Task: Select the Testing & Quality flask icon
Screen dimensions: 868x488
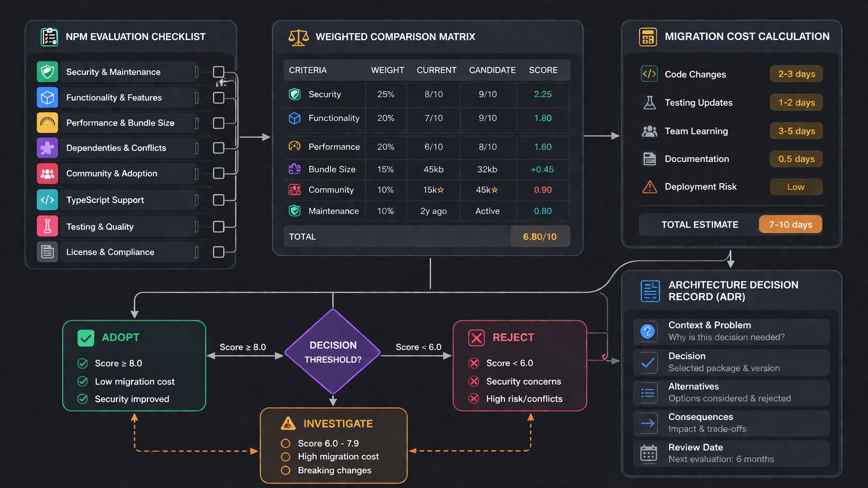Action: coord(47,226)
